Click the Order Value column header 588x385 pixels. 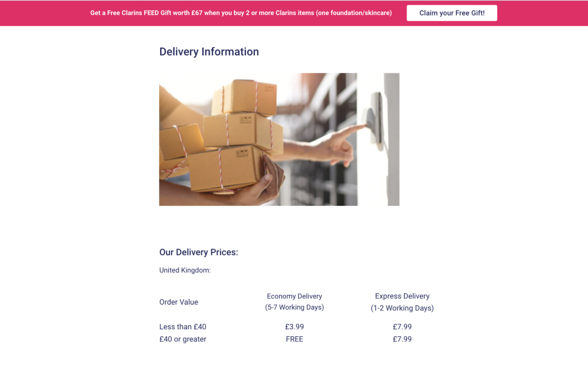(x=179, y=302)
